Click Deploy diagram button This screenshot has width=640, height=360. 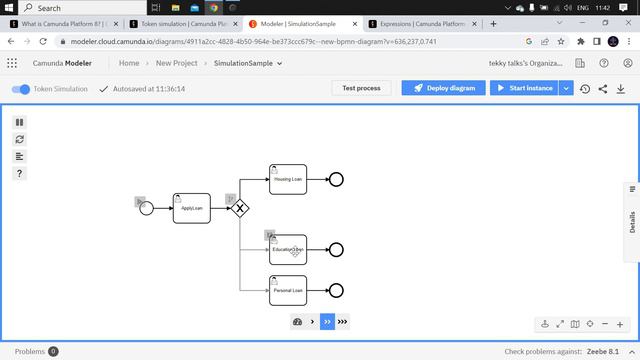click(x=443, y=88)
